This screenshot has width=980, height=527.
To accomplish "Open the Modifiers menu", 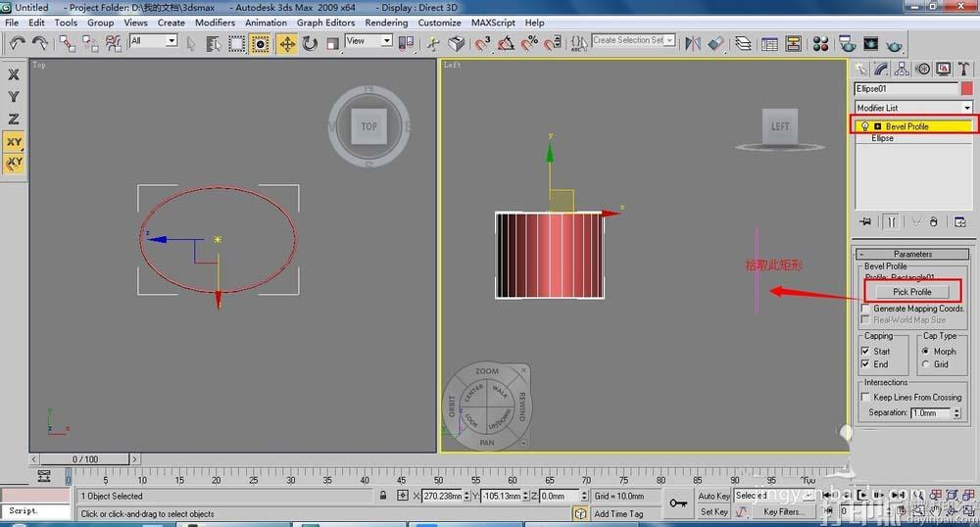I will click(x=215, y=23).
